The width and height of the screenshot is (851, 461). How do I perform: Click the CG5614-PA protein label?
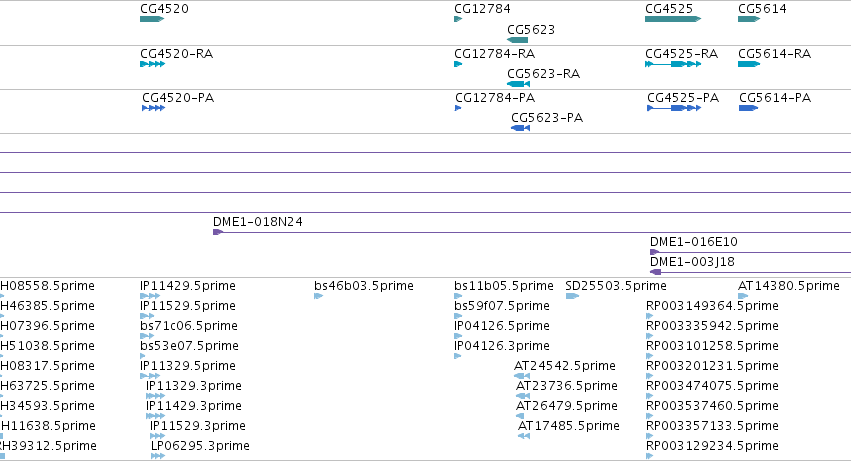tap(775, 98)
